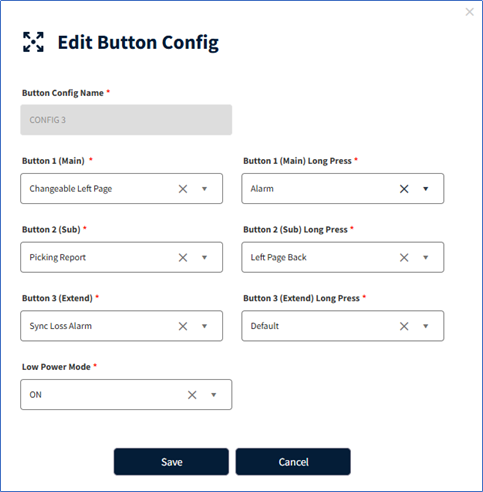483x492 pixels.
Task: Expand the Button 3 (Extend) Long Press dropdown arrow
Action: [x=426, y=326]
